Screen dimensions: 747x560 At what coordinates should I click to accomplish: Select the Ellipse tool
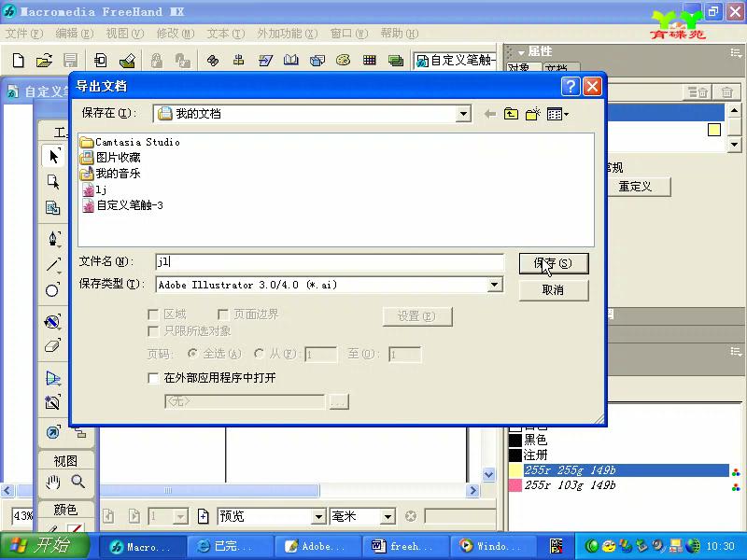(x=52, y=290)
